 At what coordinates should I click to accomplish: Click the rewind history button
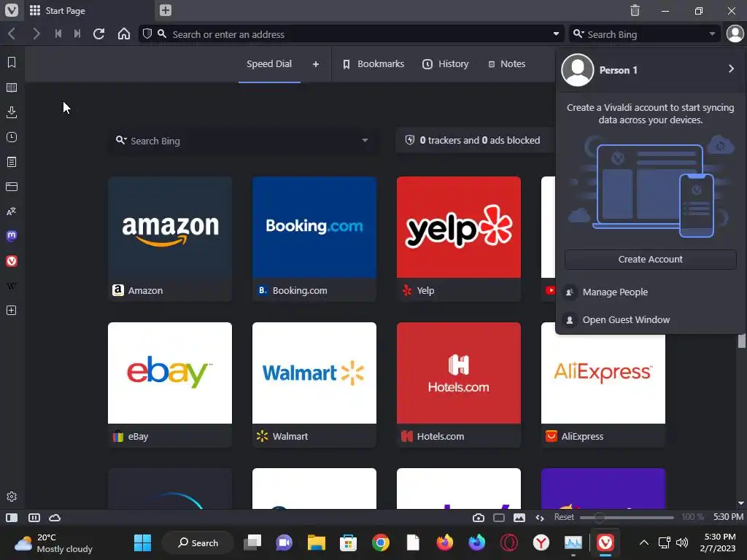(58, 34)
